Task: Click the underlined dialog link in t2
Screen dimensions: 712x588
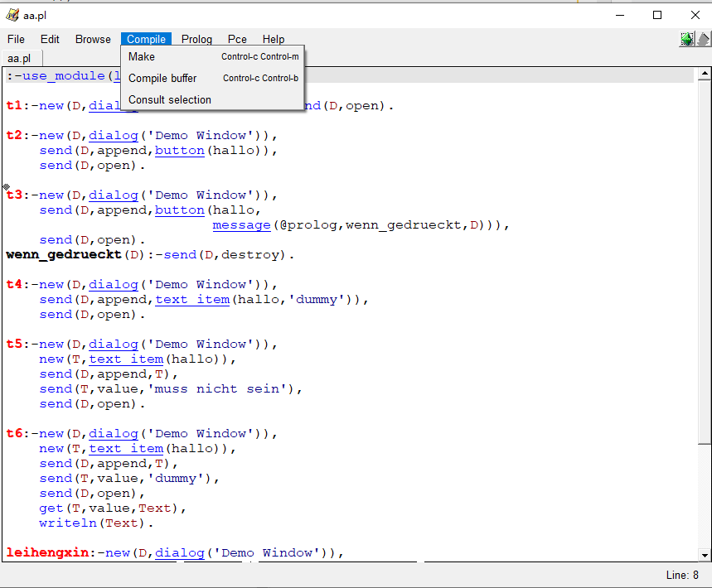Action: pyautogui.click(x=114, y=135)
